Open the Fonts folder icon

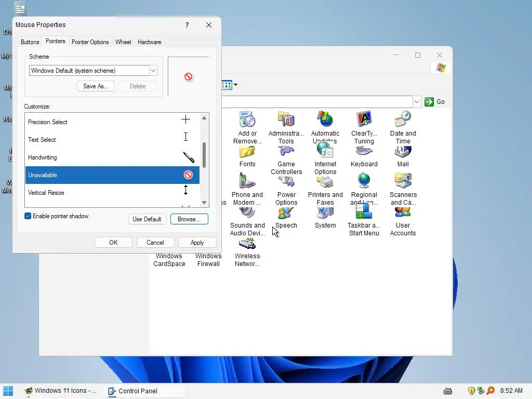pyautogui.click(x=247, y=152)
